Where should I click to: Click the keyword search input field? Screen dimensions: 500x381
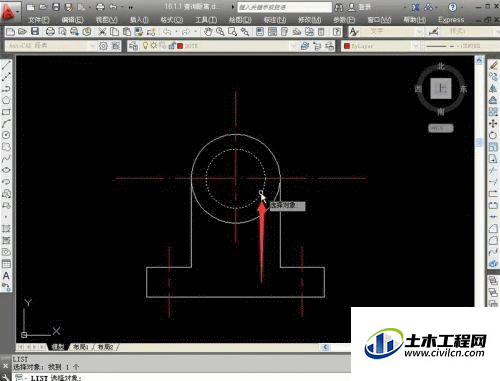pyautogui.click(x=285, y=7)
